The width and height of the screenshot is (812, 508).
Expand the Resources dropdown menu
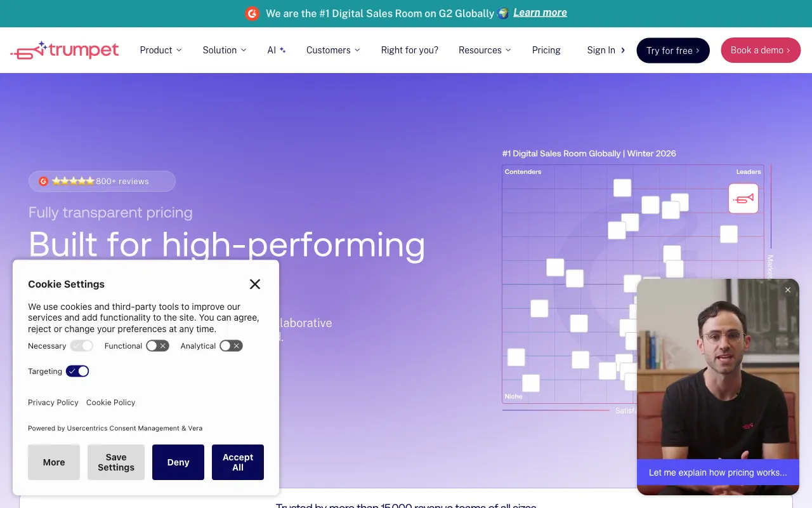tap(485, 50)
